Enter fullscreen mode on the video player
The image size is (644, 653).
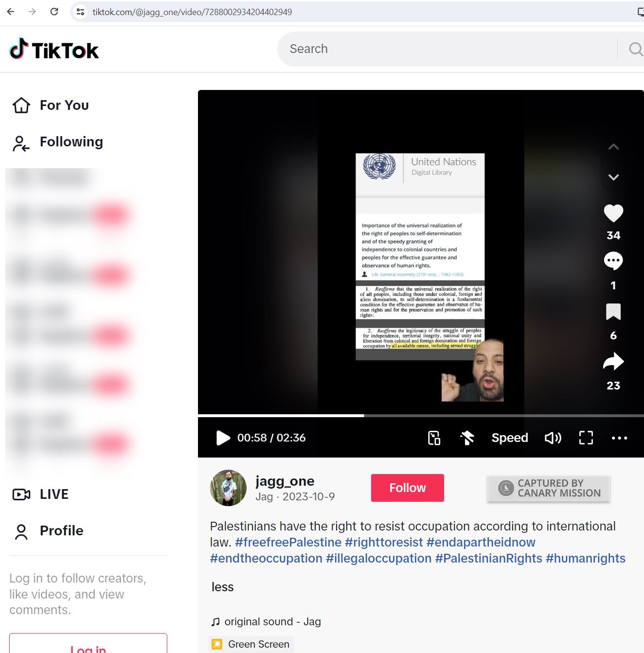click(586, 438)
